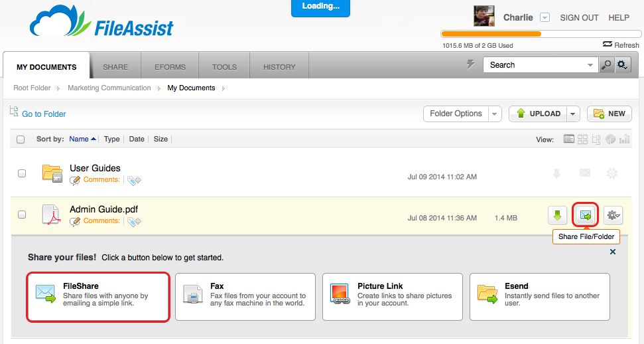The height and width of the screenshot is (344, 644).
Task: Sort files by Date
Action: click(x=137, y=139)
